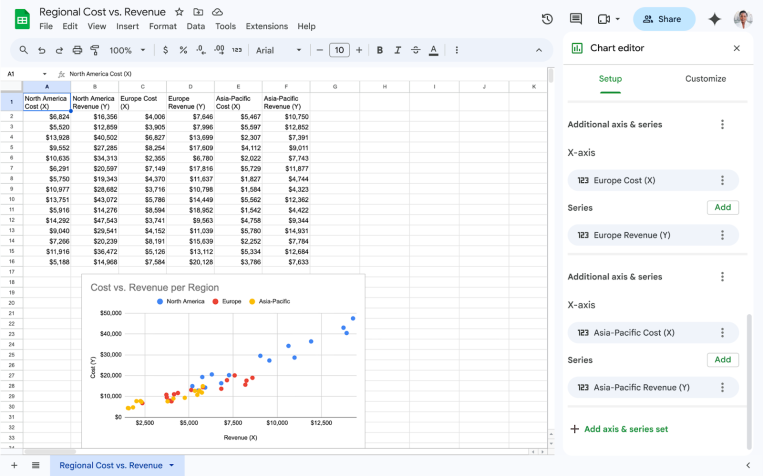Format as currency with dollar icon
This screenshot has height=476, width=763.
[x=165, y=50]
